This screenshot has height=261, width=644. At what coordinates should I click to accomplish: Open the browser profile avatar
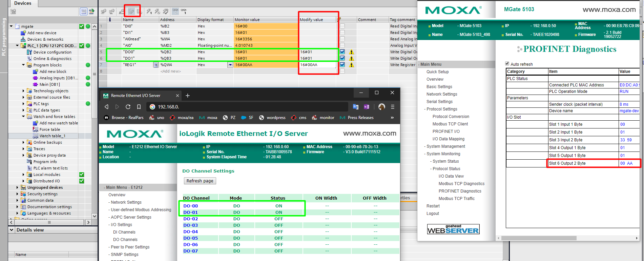tap(382, 107)
